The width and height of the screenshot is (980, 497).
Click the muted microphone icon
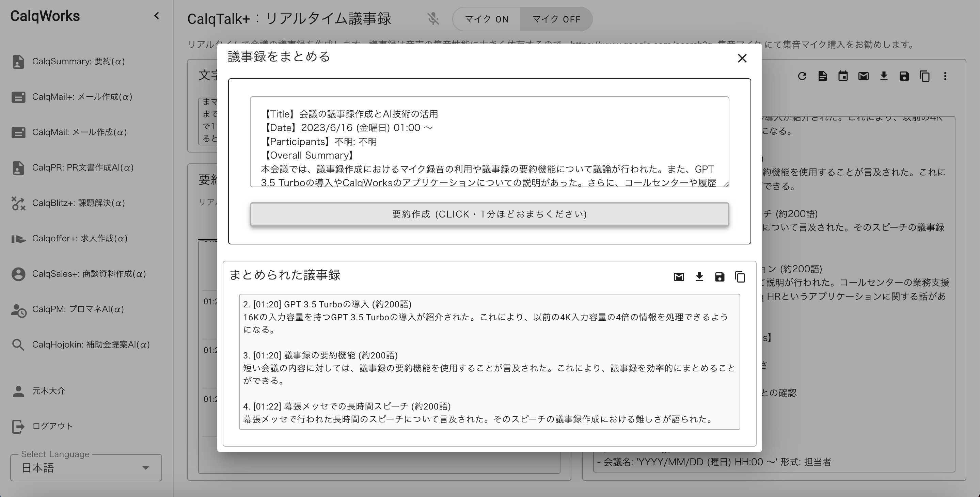[x=433, y=19]
